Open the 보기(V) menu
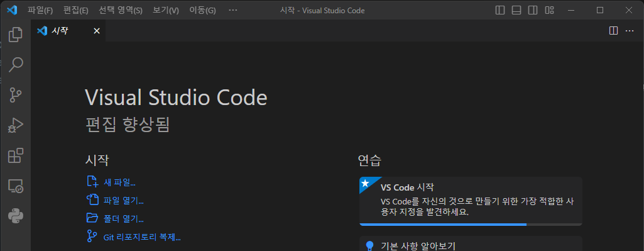 pyautogui.click(x=166, y=10)
